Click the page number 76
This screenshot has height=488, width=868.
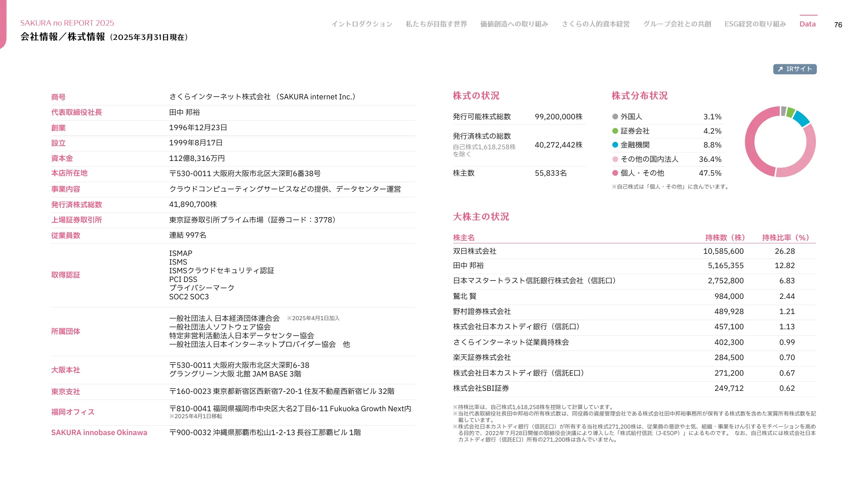tap(837, 25)
